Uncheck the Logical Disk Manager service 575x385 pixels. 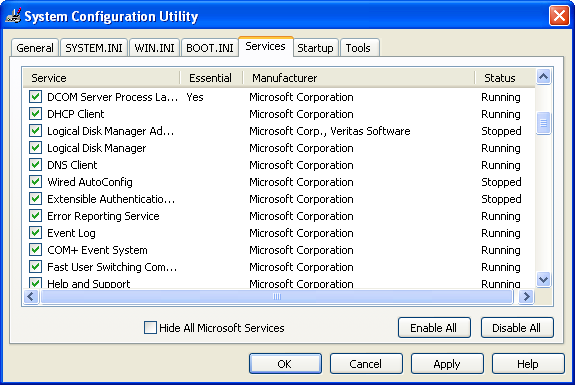(x=35, y=148)
